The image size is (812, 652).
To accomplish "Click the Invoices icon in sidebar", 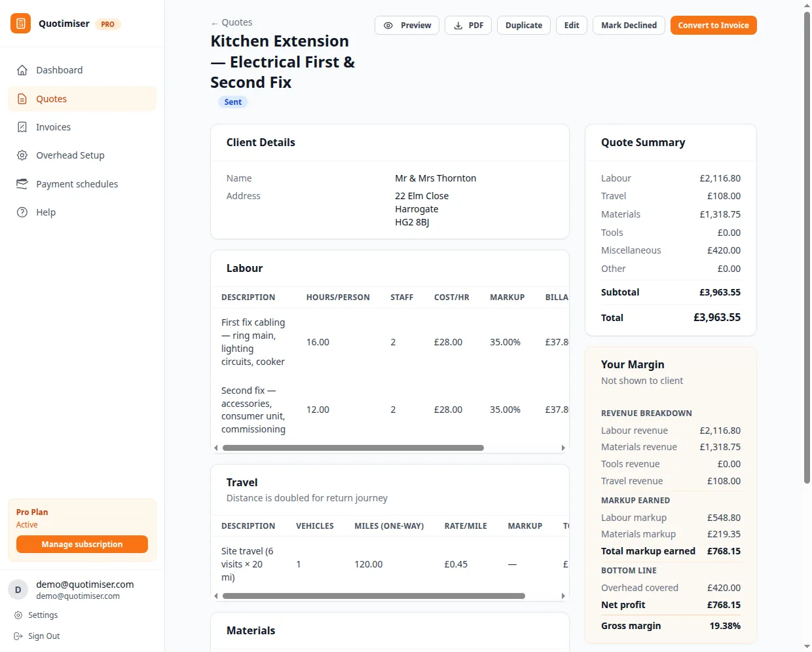I will (22, 127).
